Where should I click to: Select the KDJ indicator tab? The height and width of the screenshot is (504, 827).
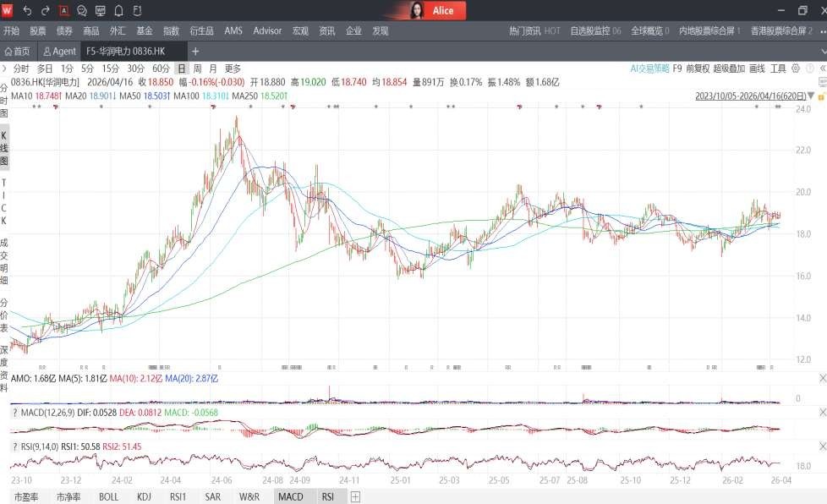[144, 497]
